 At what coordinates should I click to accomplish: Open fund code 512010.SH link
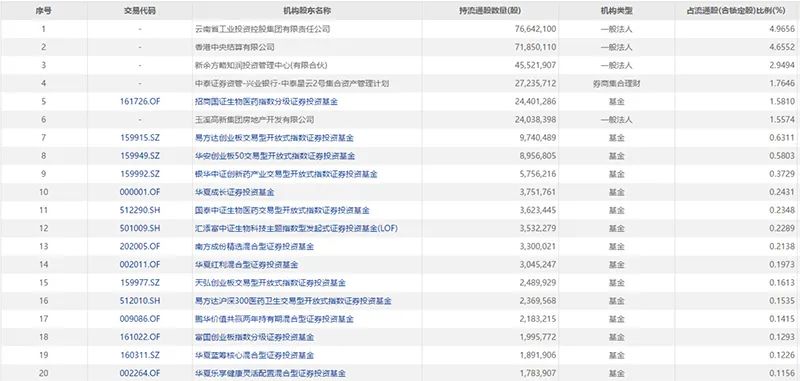pyautogui.click(x=140, y=301)
